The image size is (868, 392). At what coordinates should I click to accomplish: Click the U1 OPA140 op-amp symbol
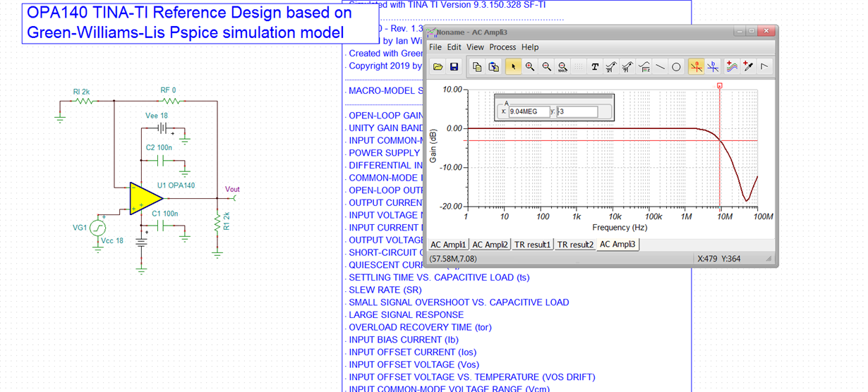pyautogui.click(x=147, y=199)
